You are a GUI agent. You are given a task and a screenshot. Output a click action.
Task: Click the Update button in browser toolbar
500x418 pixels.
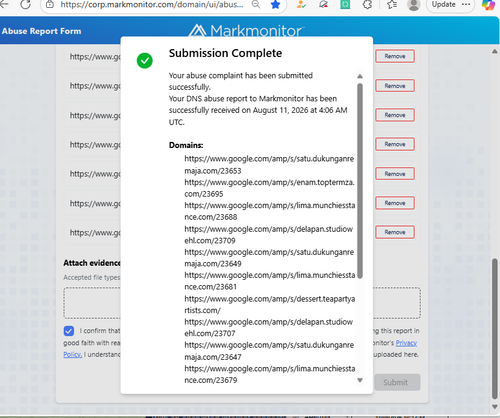[443, 5]
